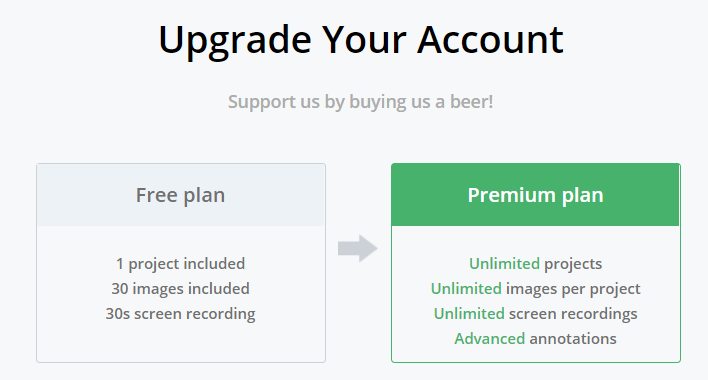Click the word 'beer!' in the subtitle

pos(471,102)
